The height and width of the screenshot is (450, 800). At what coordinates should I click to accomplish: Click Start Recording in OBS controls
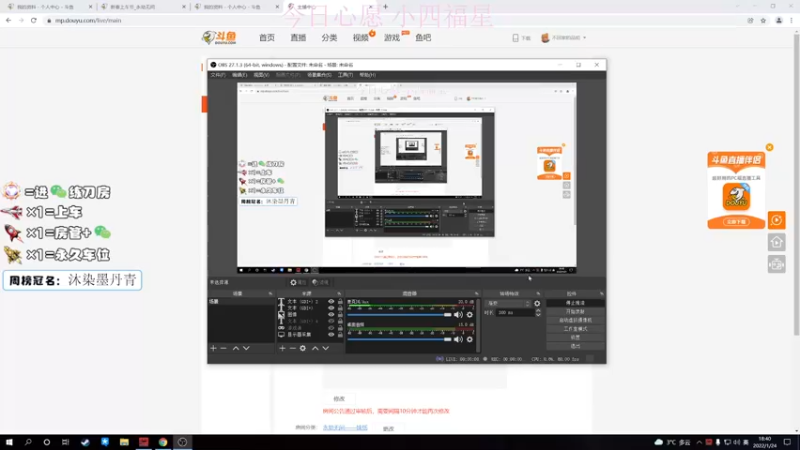click(575, 312)
